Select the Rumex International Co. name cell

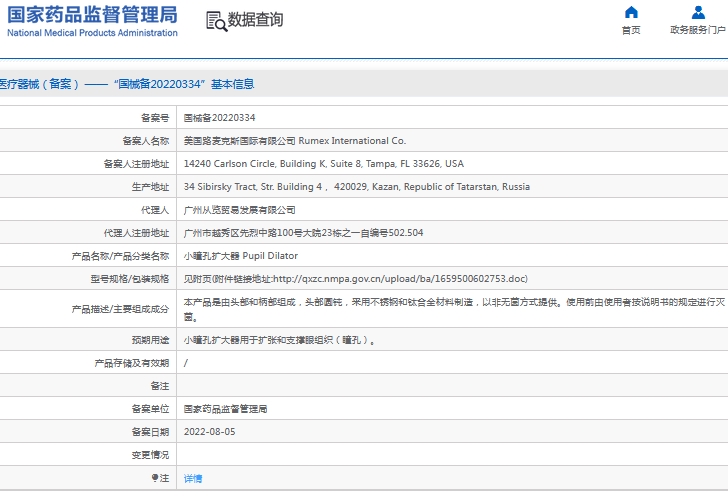[295, 141]
